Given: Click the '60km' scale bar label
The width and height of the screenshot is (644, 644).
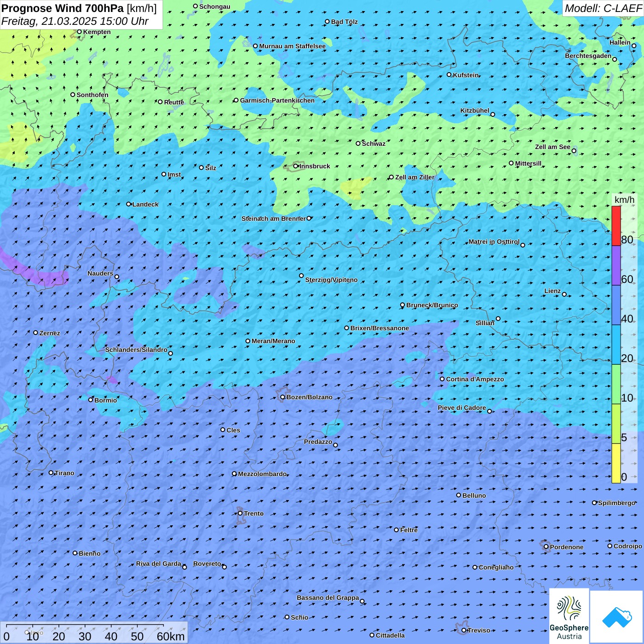Looking at the screenshot, I should 171,636.
